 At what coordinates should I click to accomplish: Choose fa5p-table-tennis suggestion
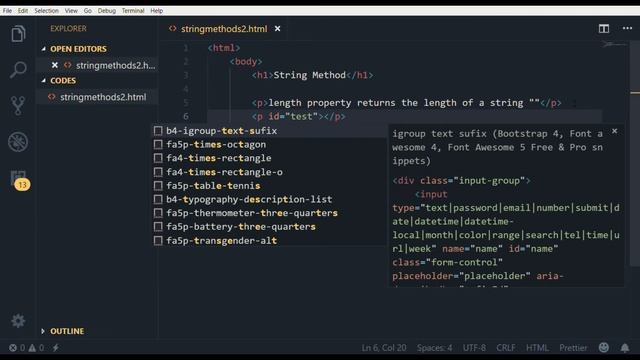(269, 186)
